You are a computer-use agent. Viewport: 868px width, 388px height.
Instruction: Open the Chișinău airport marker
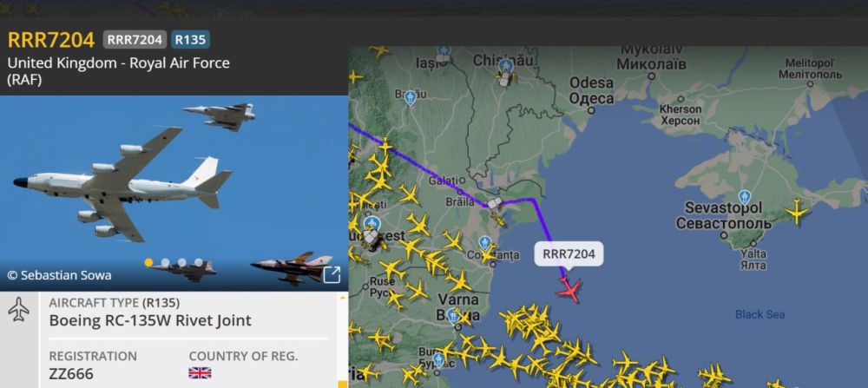(505, 67)
